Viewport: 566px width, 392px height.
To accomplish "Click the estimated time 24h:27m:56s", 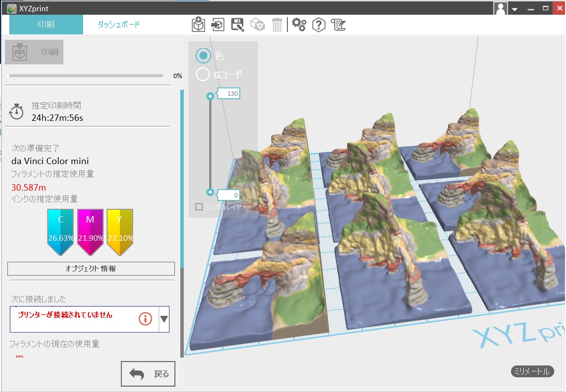I will click(57, 118).
